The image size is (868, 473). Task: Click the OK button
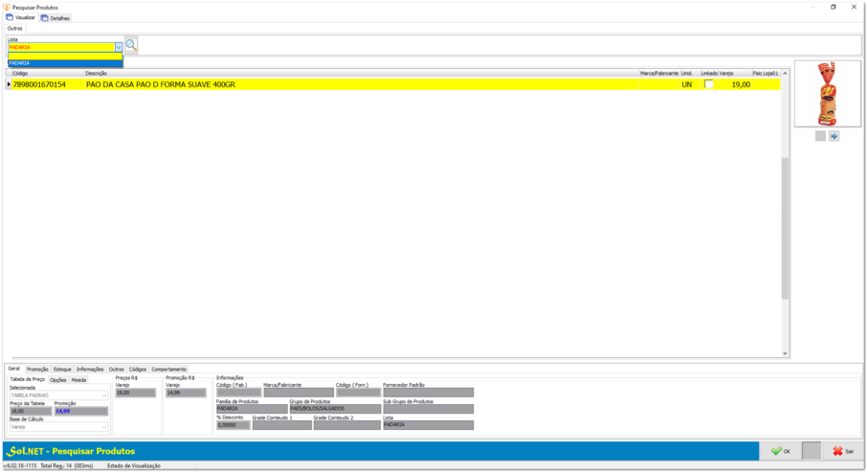(781, 451)
